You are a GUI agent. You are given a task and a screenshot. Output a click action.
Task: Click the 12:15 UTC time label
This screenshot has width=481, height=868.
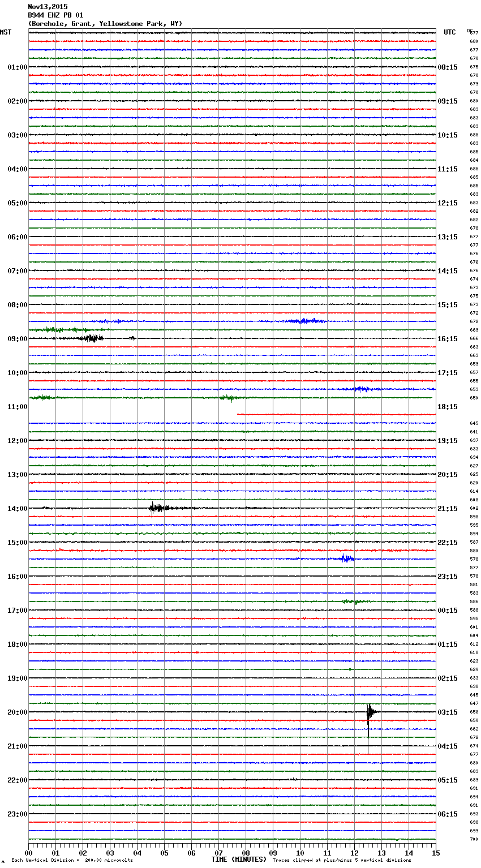448,203
